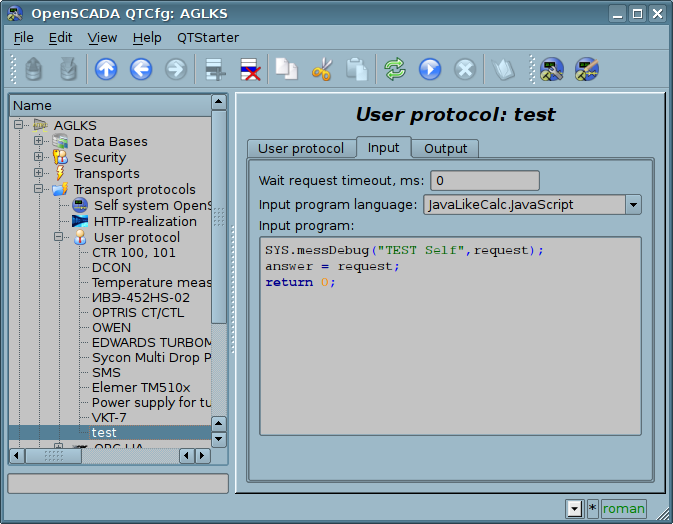Screen dimensions: 673x524
Task: Open the status bar dropdown arrow
Action: (x=574, y=509)
